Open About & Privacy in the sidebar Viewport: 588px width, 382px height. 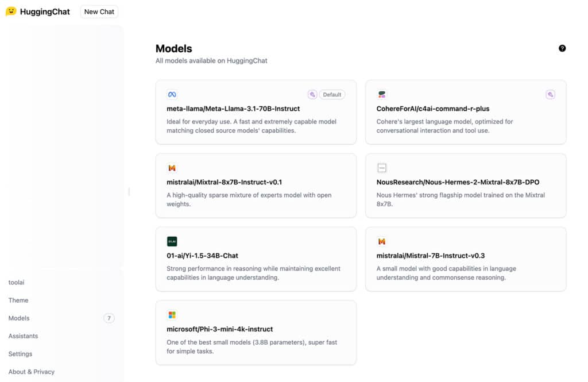coord(31,372)
